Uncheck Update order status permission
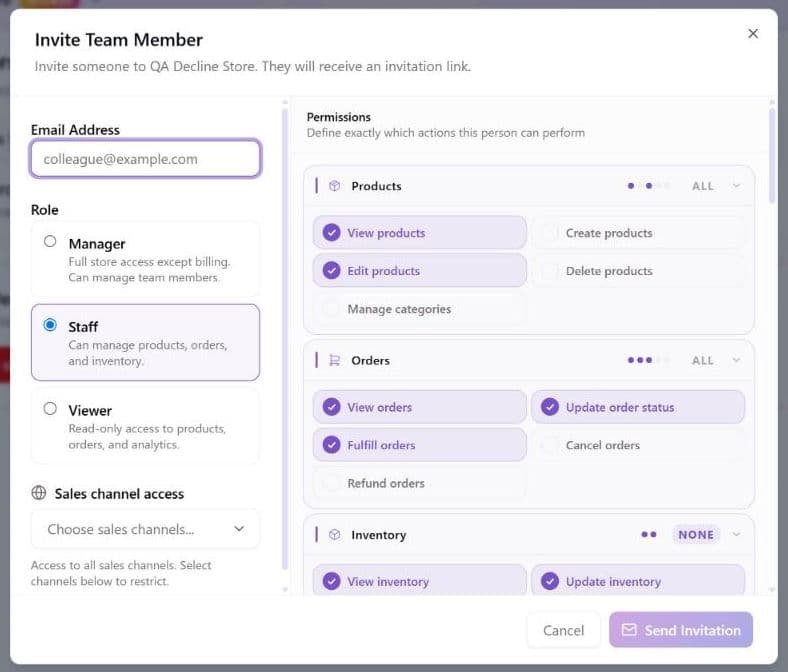Viewport: 788px width, 672px height. click(x=638, y=407)
